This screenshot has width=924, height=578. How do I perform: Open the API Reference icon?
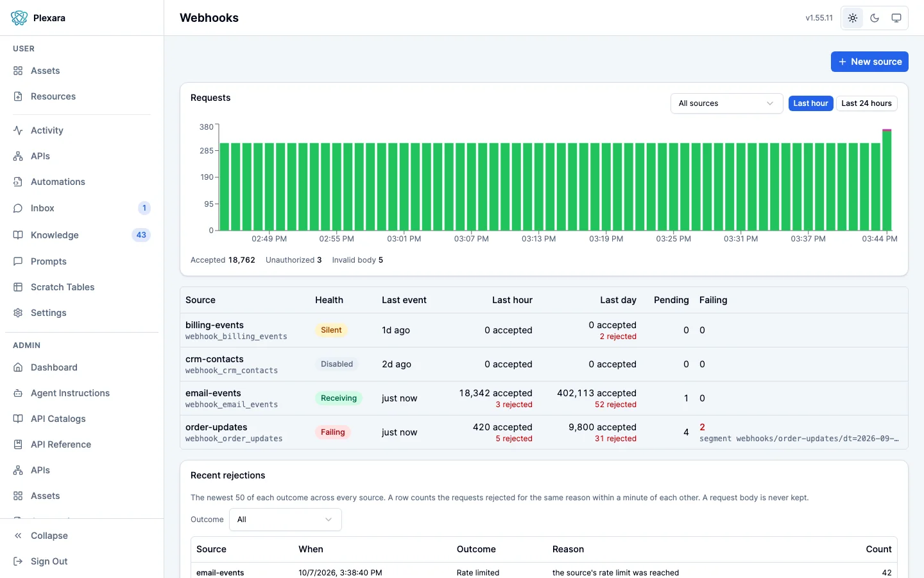[18, 444]
